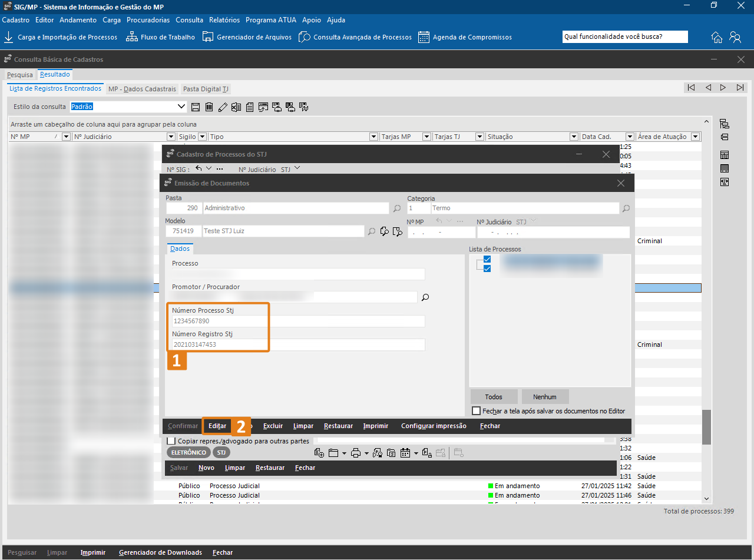Click magnifier beside Teste STJ Luiz model
The image size is (754, 560).
pyautogui.click(x=372, y=231)
